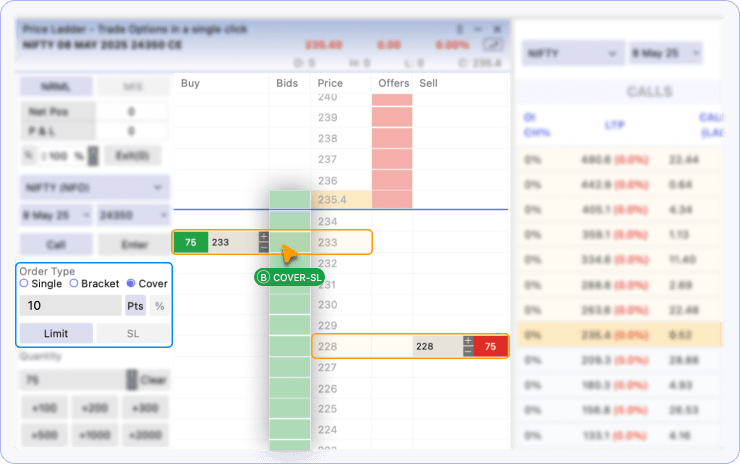The height and width of the screenshot is (464, 740).
Task: Click the points input field showing 10
Action: point(69,306)
